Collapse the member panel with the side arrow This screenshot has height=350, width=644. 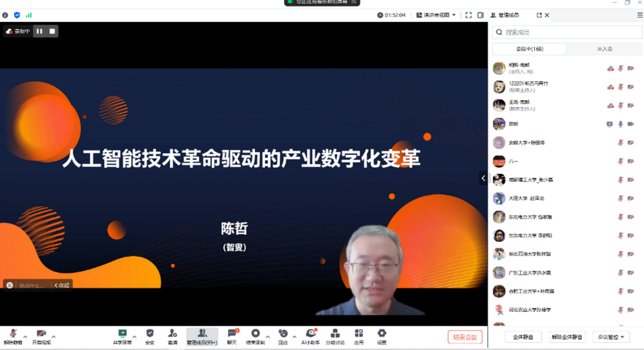(483, 178)
